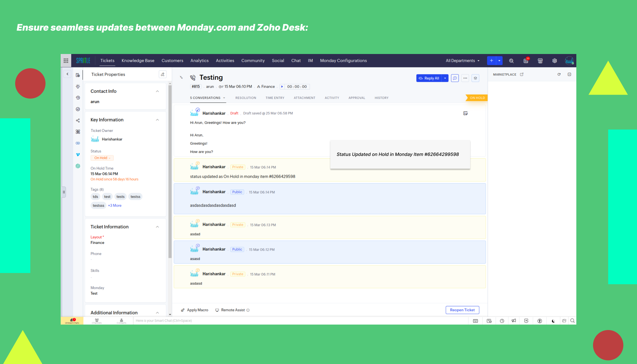Open the accessibility icon in bottom bar
The width and height of the screenshot is (637, 364).
pos(540,321)
